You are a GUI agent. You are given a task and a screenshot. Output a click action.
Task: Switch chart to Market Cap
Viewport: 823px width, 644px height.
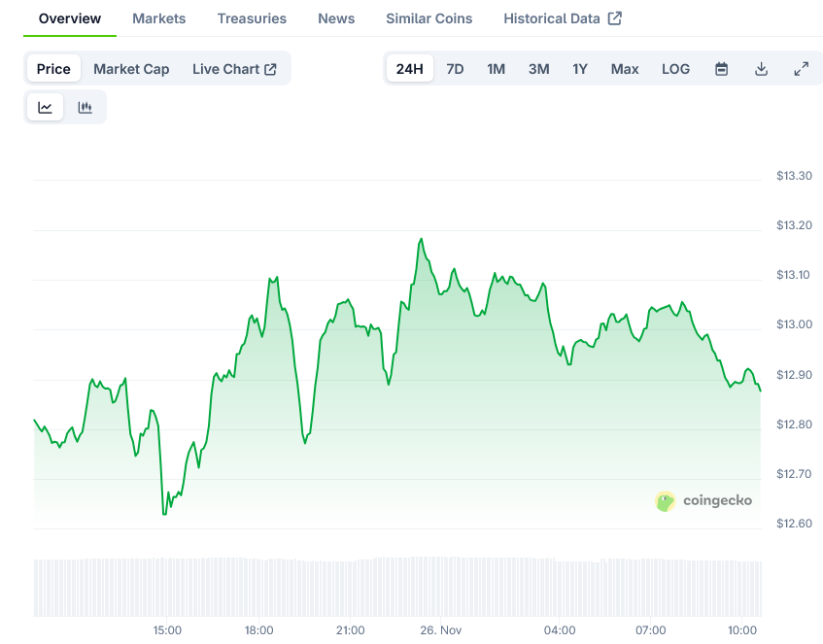[x=131, y=69]
